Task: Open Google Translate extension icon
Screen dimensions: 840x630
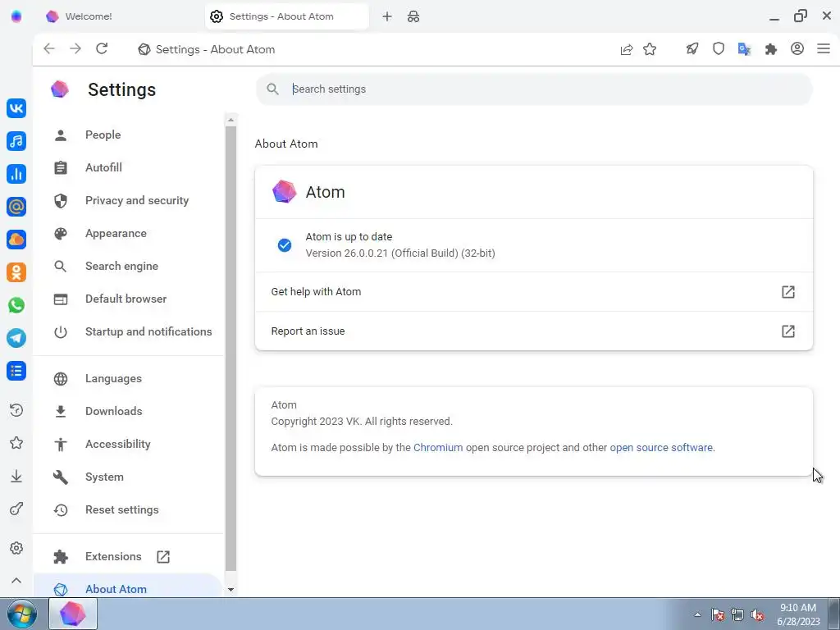Action: [x=745, y=49]
